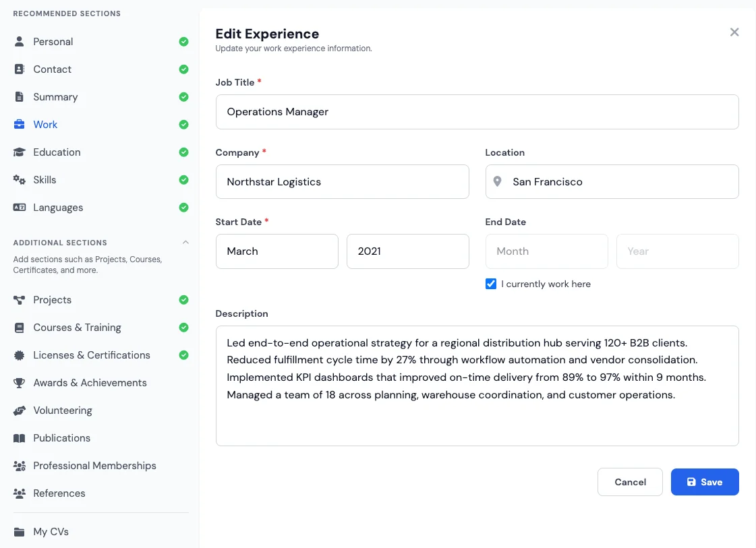Click inside the Description text area
This screenshot has width=756, height=548.
click(477, 386)
